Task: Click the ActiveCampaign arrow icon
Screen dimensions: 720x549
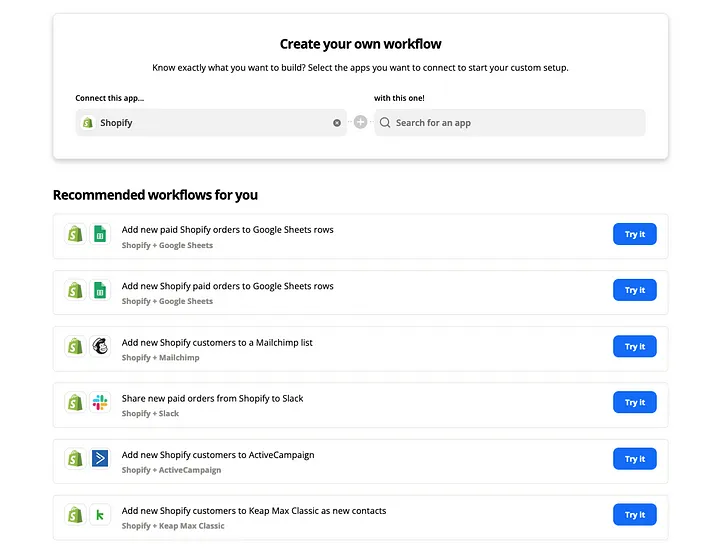Action: (100, 459)
